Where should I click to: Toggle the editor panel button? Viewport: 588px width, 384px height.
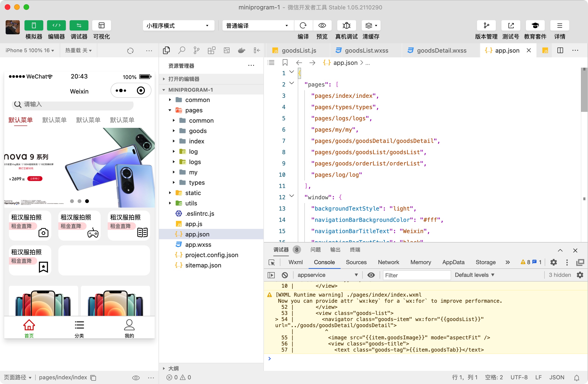56,25
